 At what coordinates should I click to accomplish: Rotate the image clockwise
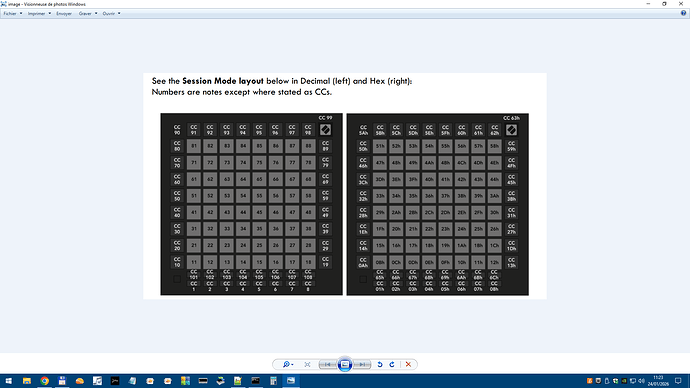[x=392, y=364]
